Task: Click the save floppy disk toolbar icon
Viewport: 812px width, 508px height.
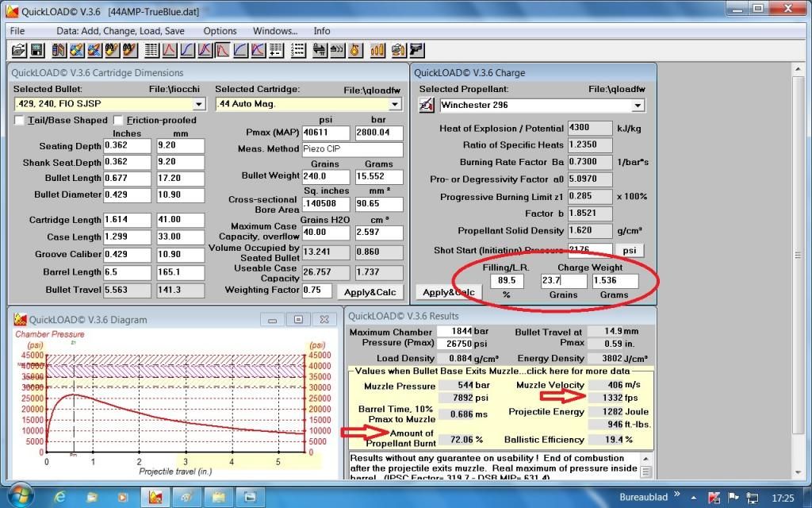Action: [x=36, y=51]
